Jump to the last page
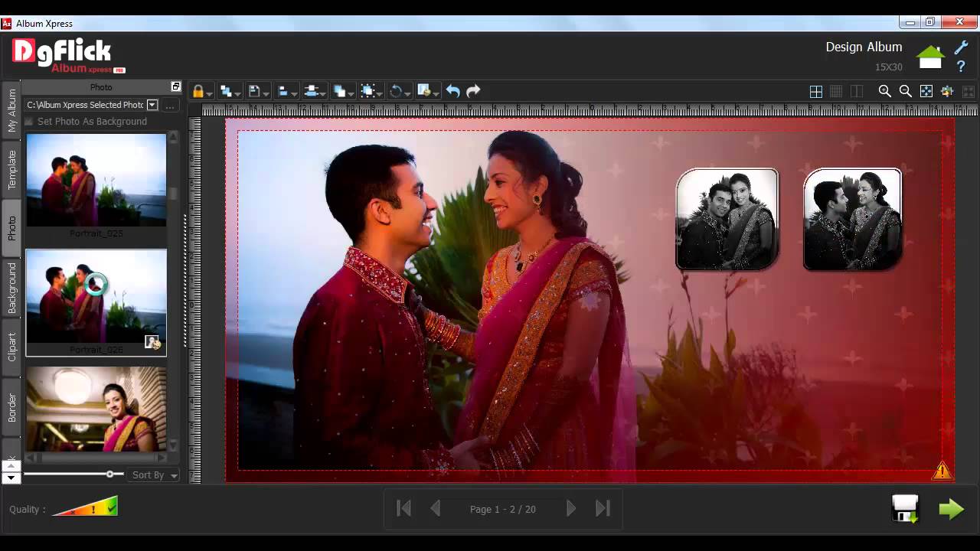This screenshot has height=551, width=980. click(x=603, y=508)
